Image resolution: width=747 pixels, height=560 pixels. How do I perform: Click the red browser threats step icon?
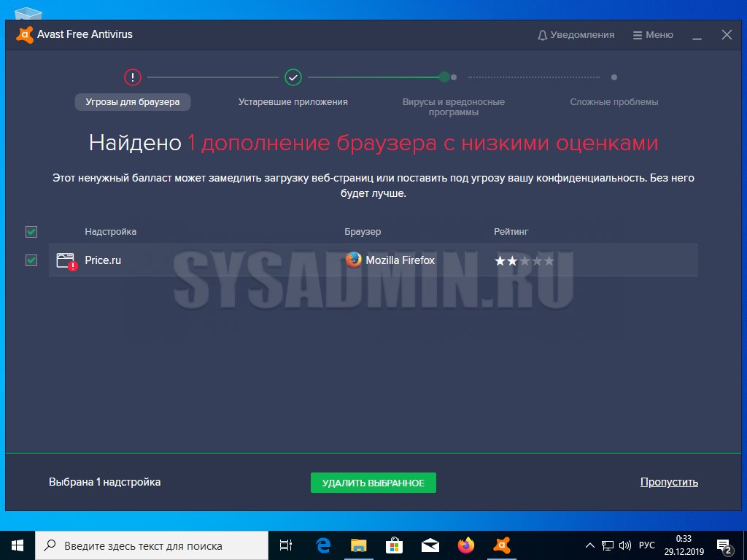(x=132, y=77)
